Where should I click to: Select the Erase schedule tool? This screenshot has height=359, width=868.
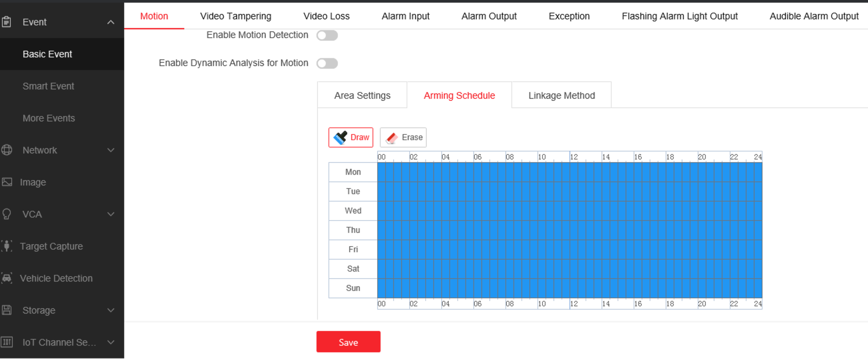(403, 137)
